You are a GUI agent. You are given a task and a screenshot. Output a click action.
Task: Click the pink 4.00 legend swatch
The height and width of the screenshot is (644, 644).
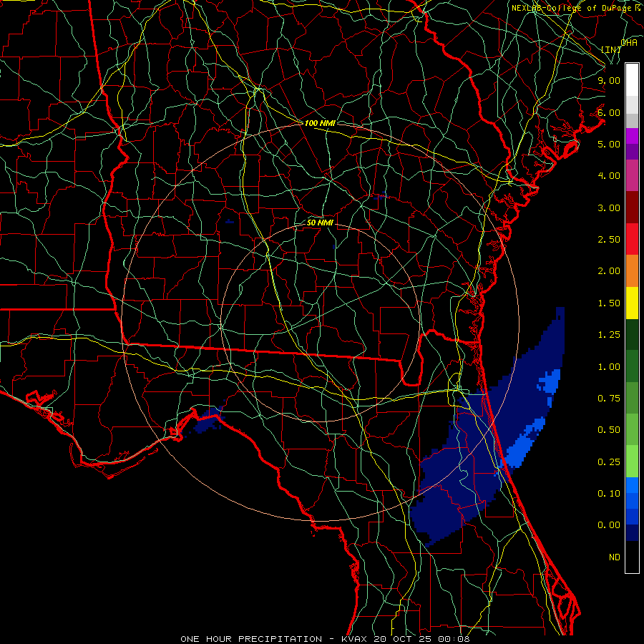point(632,175)
